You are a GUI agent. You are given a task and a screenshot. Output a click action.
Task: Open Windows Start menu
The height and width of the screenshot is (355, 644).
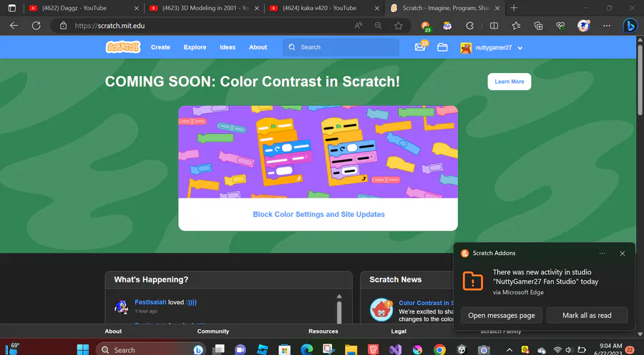point(83,350)
